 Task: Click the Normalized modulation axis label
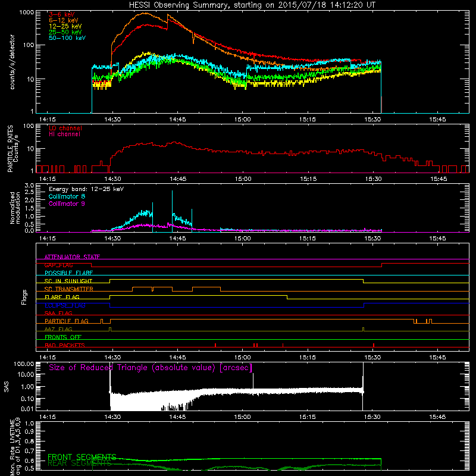tap(15, 208)
